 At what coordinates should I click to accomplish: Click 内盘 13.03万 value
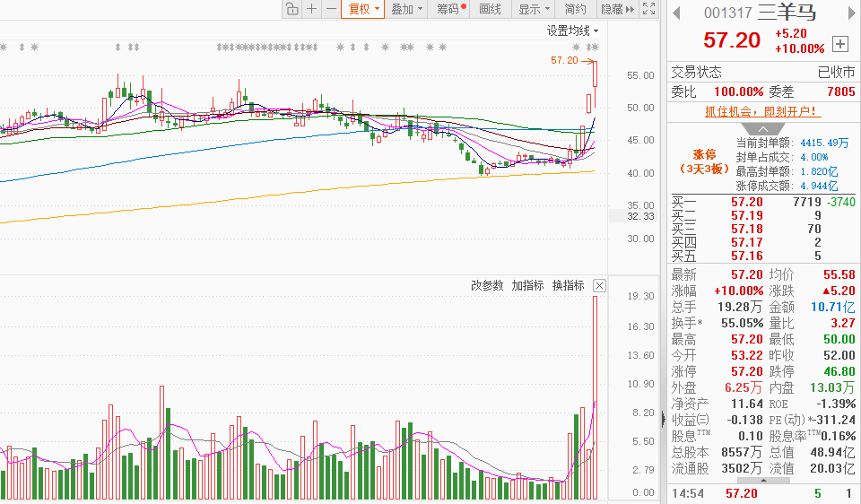tap(833, 387)
